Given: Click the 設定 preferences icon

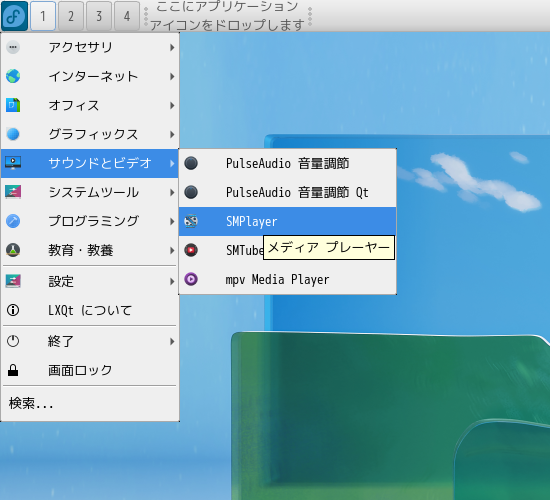Looking at the screenshot, I should click(x=13, y=281).
